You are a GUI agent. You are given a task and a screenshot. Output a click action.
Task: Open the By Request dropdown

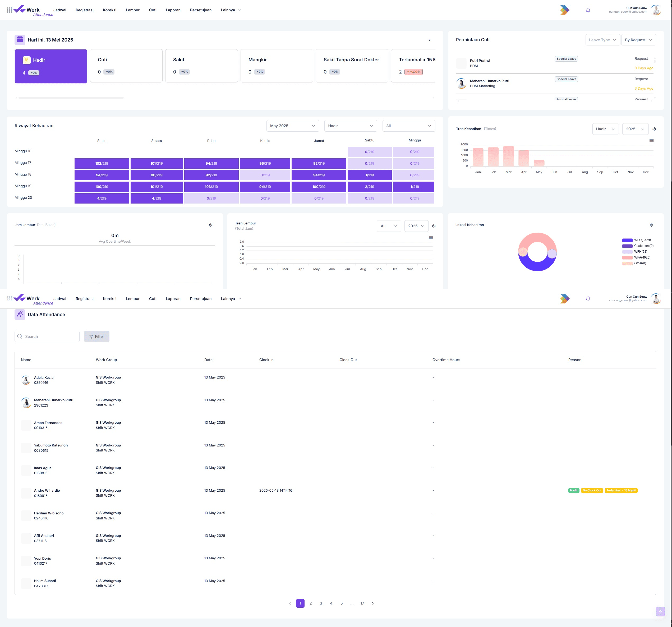click(638, 40)
